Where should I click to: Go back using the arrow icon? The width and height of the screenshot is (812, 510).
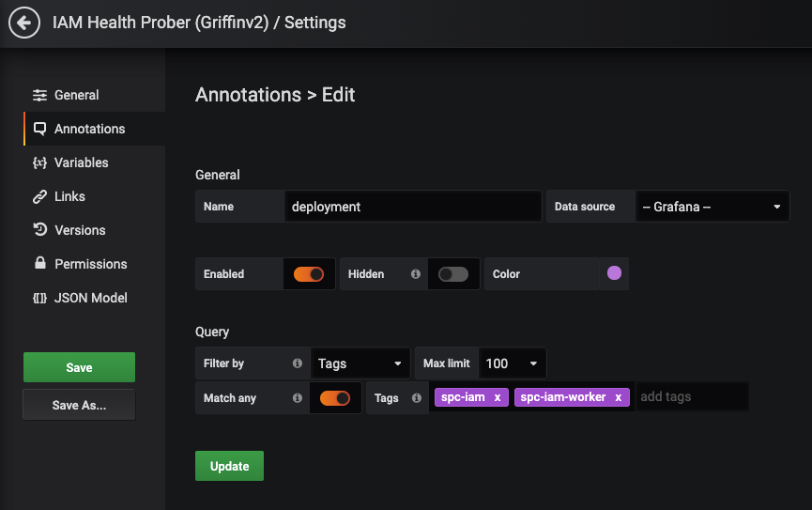click(23, 23)
